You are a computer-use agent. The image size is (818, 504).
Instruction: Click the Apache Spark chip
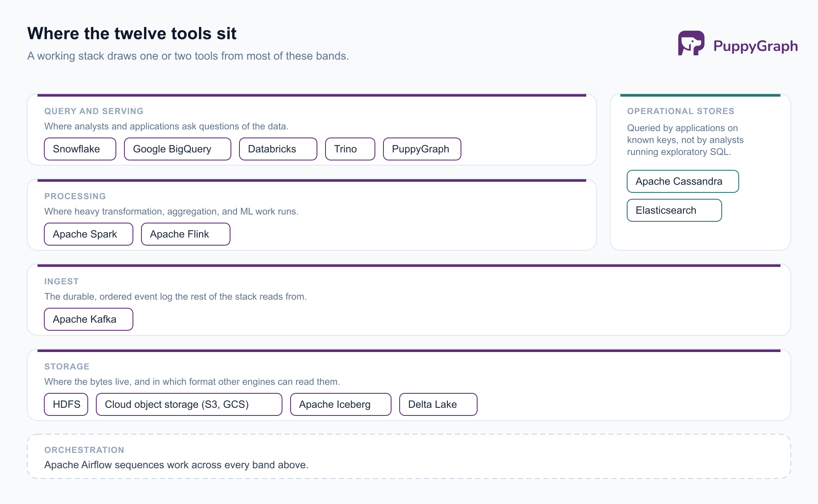pos(89,234)
